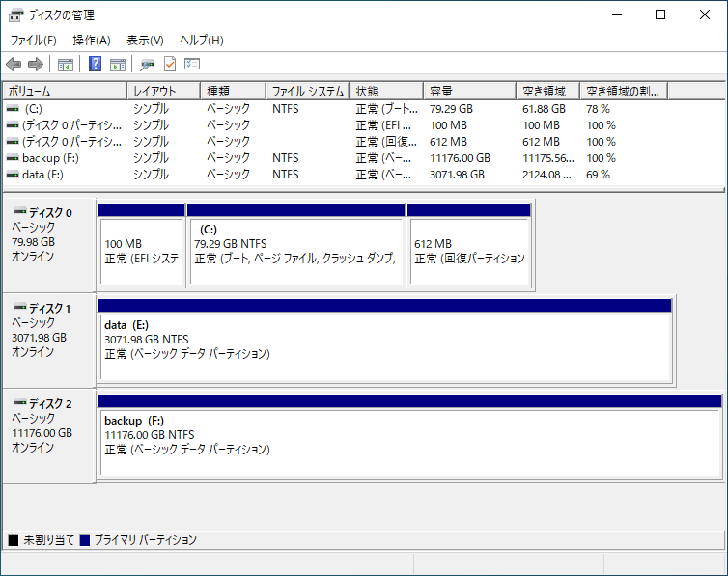Select the (C:) 79.29 GB NTFS partition block
Screen dimensions: 728x576
(295, 246)
